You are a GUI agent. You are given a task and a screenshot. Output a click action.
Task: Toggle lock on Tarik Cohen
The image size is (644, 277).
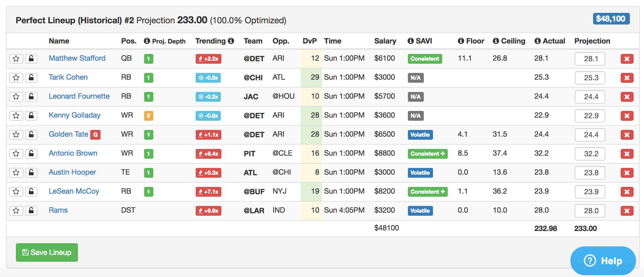(x=31, y=78)
